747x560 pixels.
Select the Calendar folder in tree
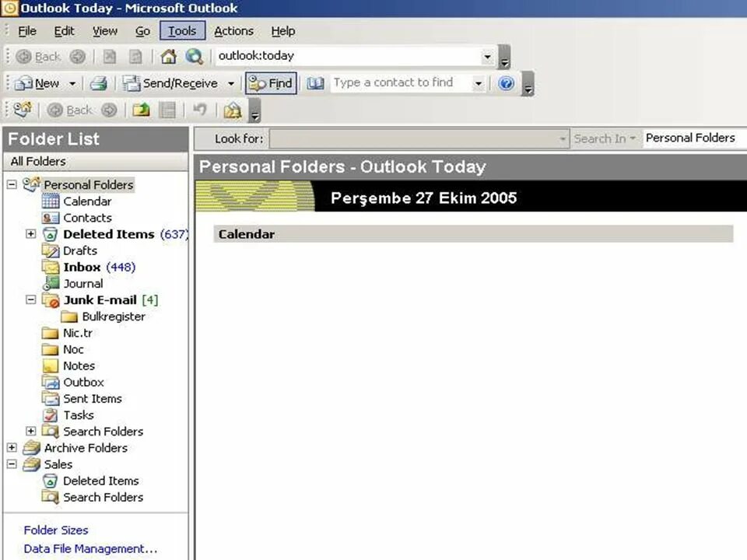[x=87, y=201]
